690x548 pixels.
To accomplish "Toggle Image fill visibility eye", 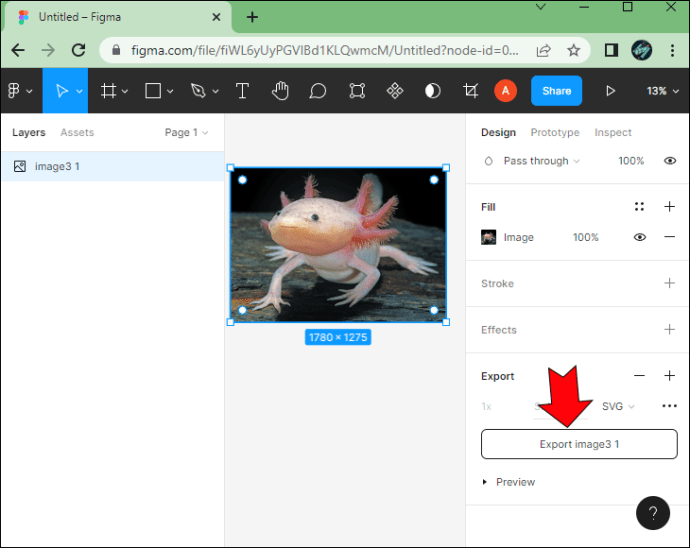I will point(640,237).
